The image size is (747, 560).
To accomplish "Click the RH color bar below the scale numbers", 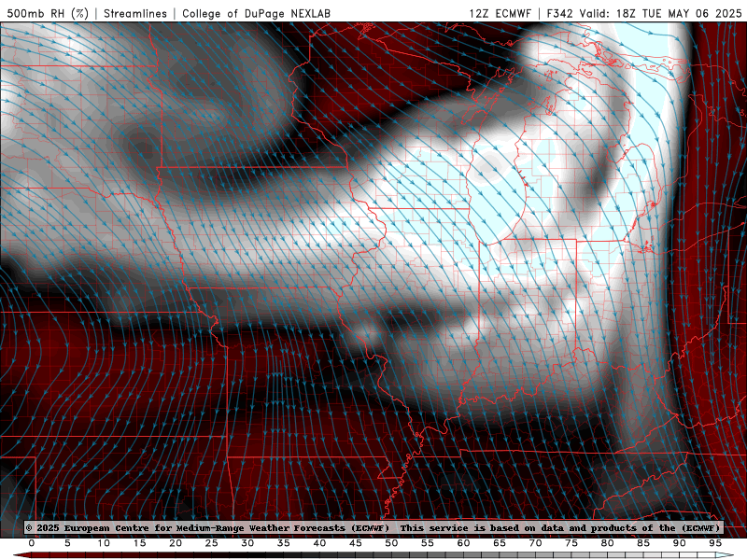I will click(373, 555).
